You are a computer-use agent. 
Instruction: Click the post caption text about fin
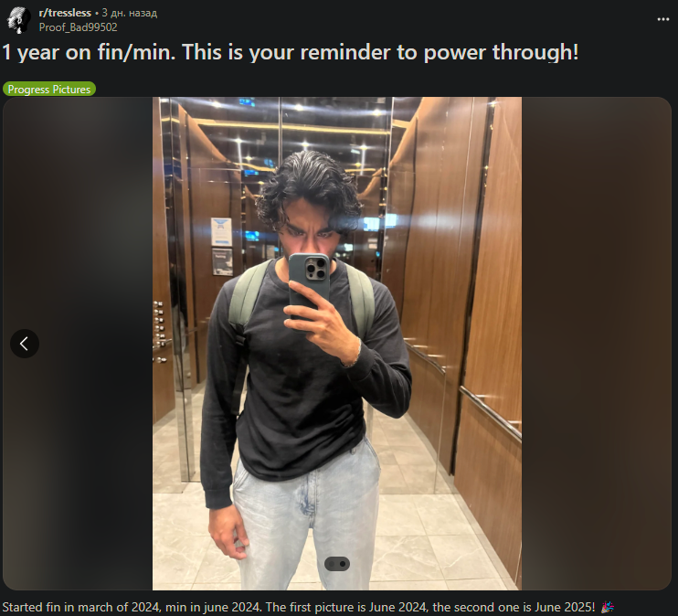[299, 607]
